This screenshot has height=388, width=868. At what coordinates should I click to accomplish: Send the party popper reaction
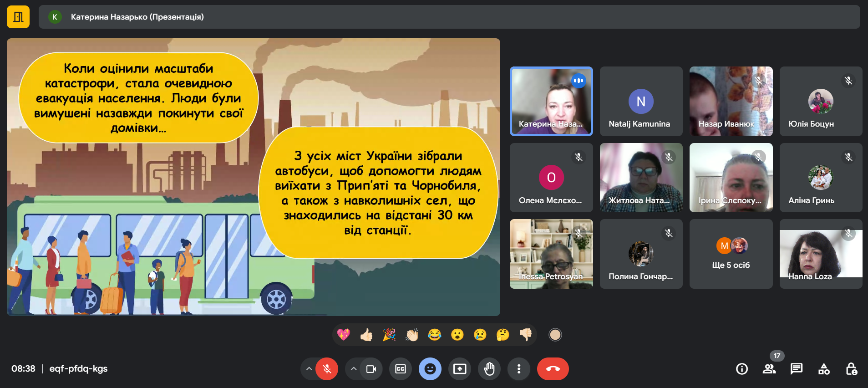[389, 335]
